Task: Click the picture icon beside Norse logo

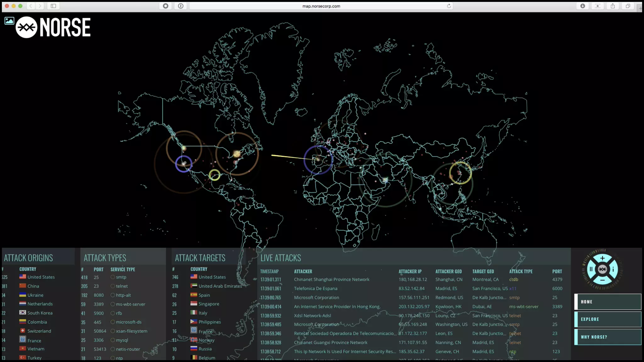Action: pos(9,21)
